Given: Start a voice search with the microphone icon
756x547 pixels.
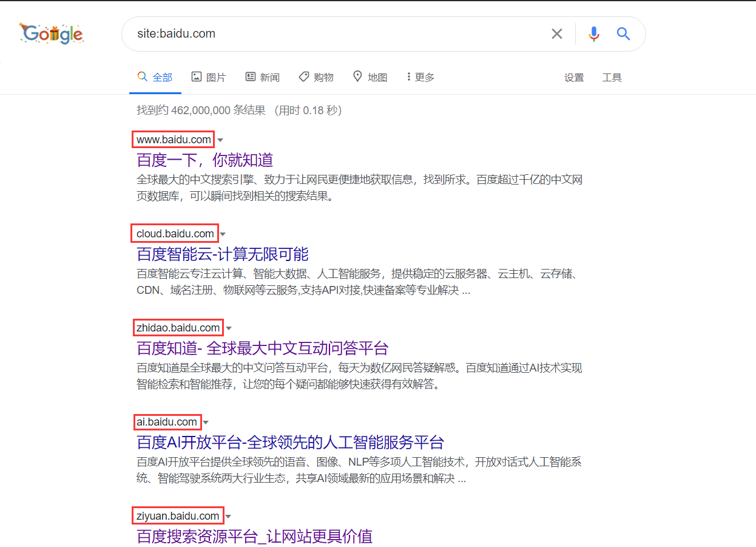Looking at the screenshot, I should coord(593,34).
